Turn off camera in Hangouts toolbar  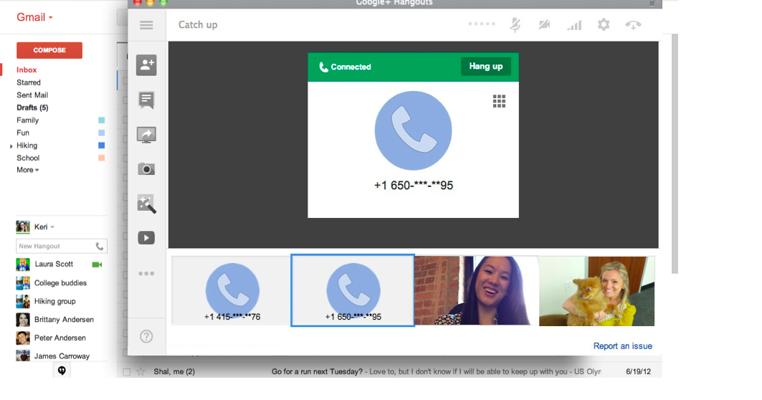tap(544, 24)
